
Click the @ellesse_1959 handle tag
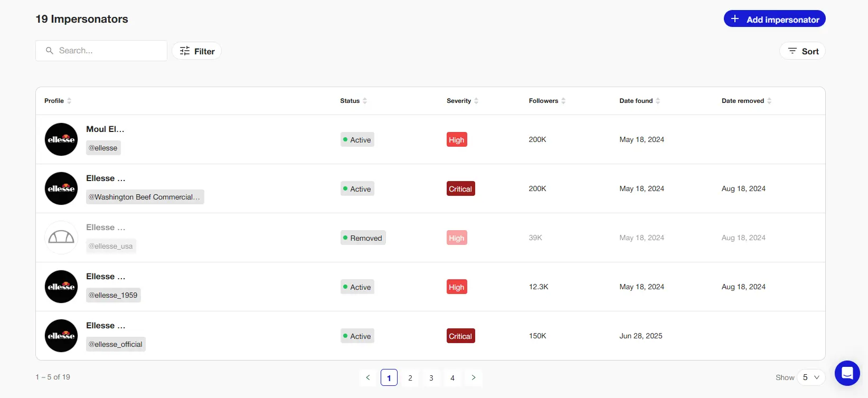tap(114, 295)
